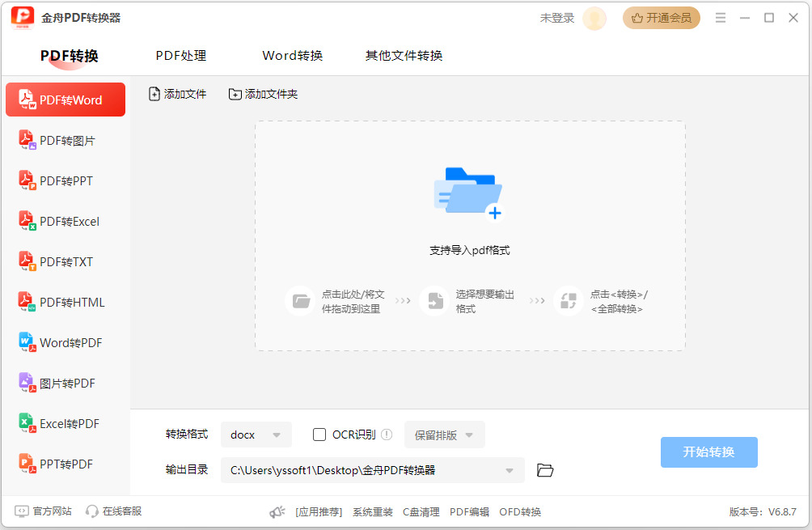The width and height of the screenshot is (812, 530).
Task: Switch to the 其他文件转换 tab
Action: (x=404, y=56)
